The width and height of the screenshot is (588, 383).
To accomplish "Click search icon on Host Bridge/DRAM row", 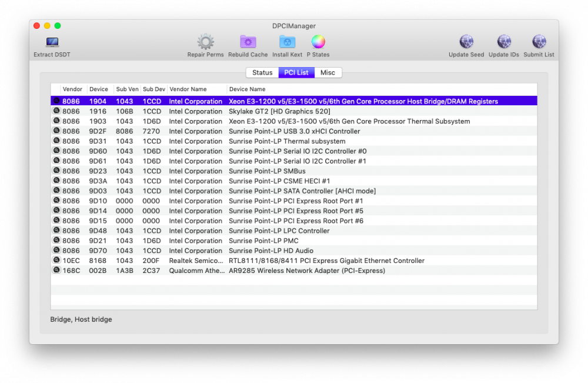I will click(56, 101).
